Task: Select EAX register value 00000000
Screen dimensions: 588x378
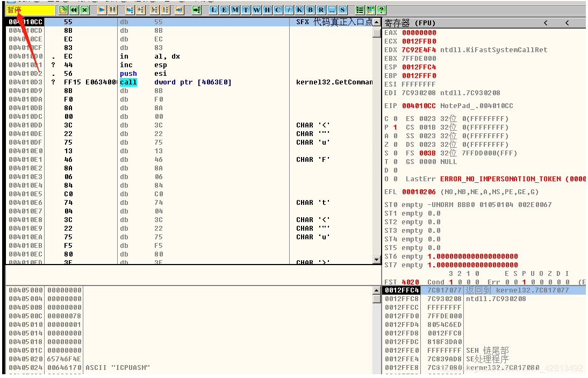Action: click(x=419, y=33)
